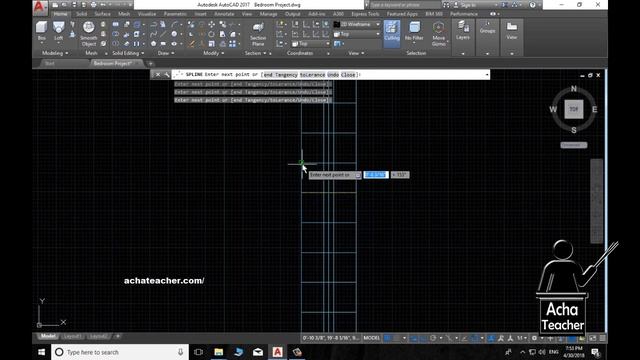Image resolution: width=640 pixels, height=360 pixels.
Task: Click the coordinates readout in status bar
Action: coord(331,338)
